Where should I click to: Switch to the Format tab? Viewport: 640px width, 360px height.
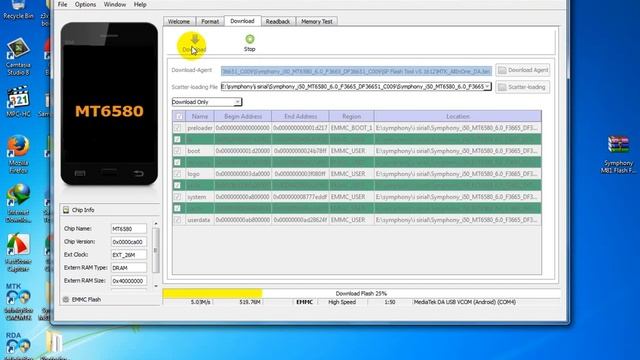pyautogui.click(x=210, y=21)
